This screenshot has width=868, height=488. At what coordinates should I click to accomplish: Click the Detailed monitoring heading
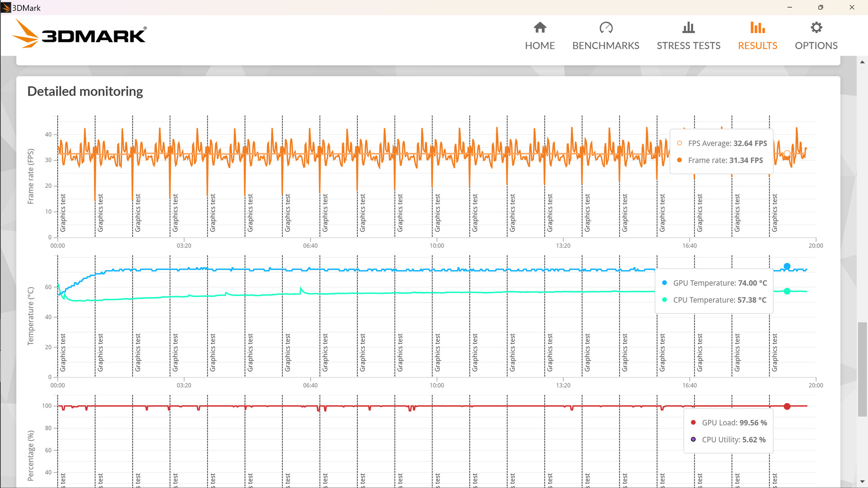[85, 91]
